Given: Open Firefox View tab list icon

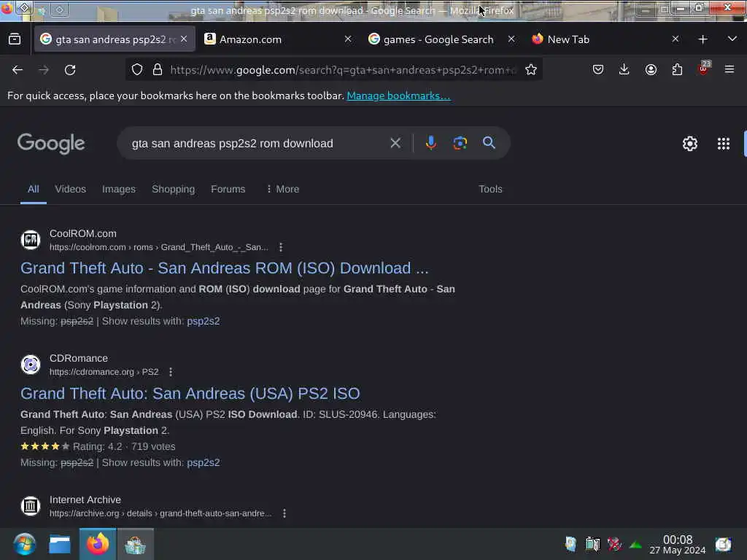Looking at the screenshot, I should tap(15, 39).
